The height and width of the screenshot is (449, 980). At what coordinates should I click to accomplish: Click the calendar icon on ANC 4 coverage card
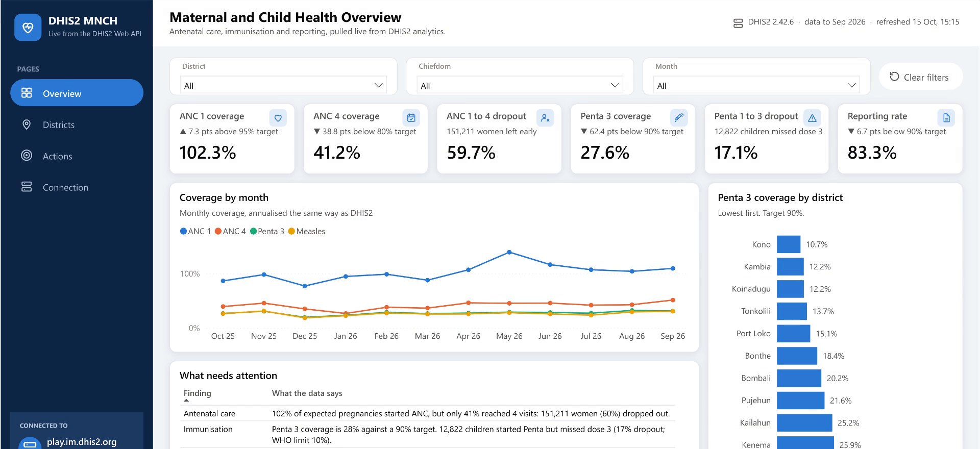(x=411, y=118)
